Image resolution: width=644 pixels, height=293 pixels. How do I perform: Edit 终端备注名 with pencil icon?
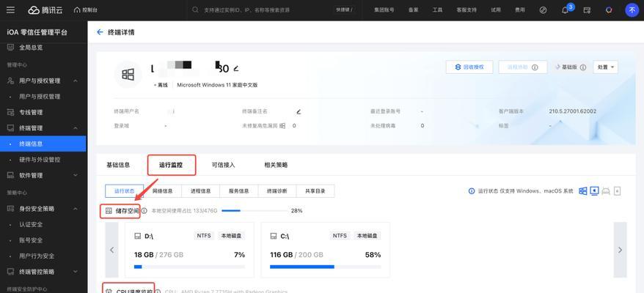pyautogui.click(x=299, y=111)
